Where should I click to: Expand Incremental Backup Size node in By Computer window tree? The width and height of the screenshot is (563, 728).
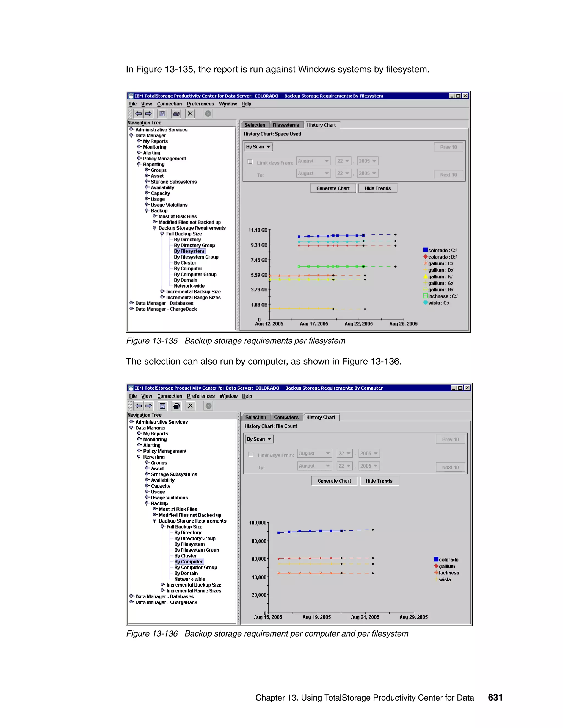(x=162, y=584)
